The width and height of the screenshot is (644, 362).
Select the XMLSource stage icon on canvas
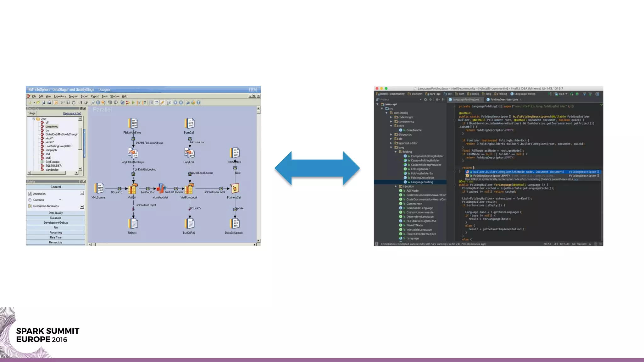click(x=99, y=188)
